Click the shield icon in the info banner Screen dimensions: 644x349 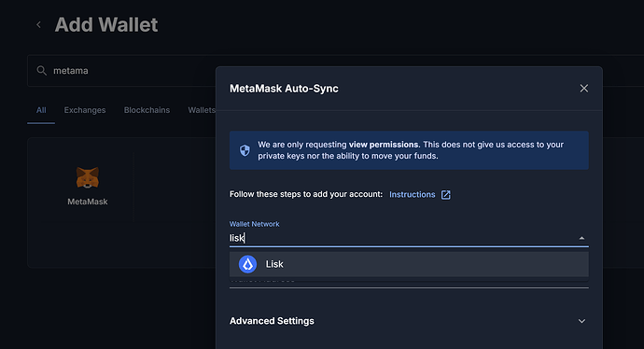245,150
